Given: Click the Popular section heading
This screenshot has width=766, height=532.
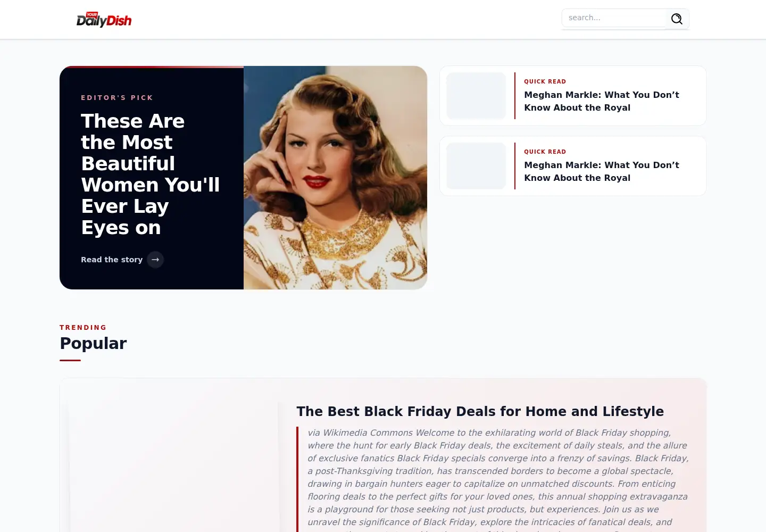Looking at the screenshot, I should (93, 343).
